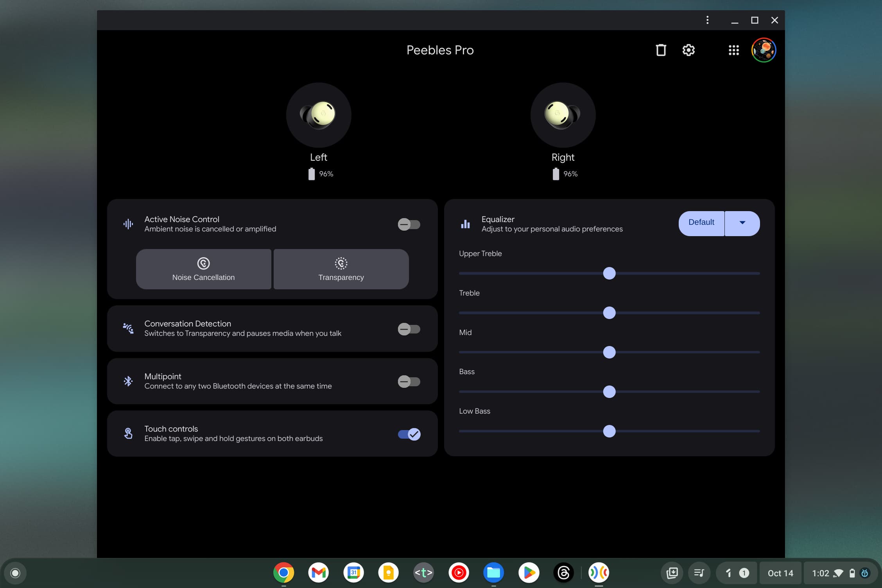882x588 pixels.
Task: Turn on the Multipoint switch
Action: click(x=409, y=382)
